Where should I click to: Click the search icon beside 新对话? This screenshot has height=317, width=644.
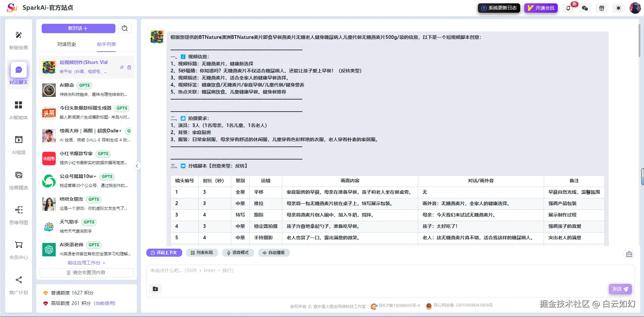125,28
